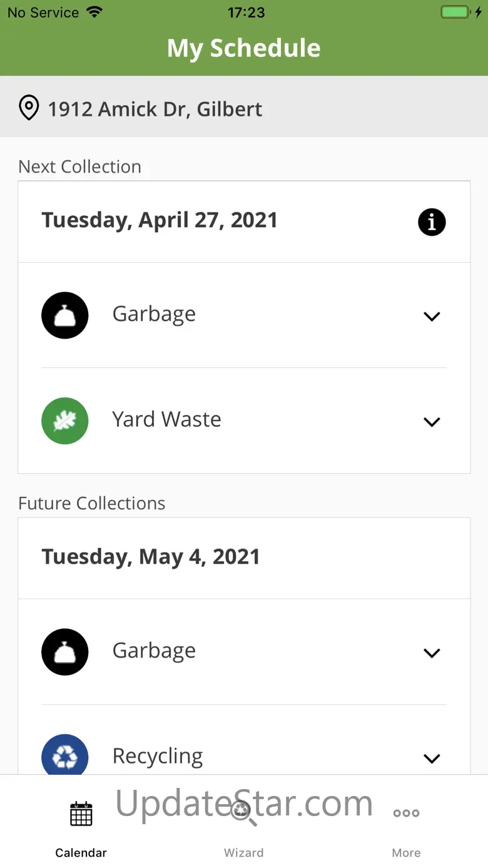Select the Calendar tab label
Viewport: 488px width, 868px height.
pos(81,852)
